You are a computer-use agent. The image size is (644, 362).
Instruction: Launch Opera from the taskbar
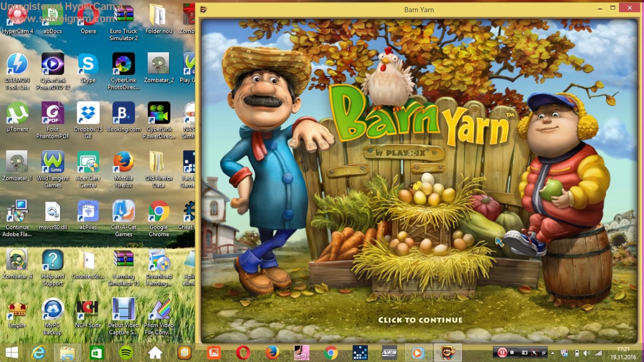click(243, 353)
